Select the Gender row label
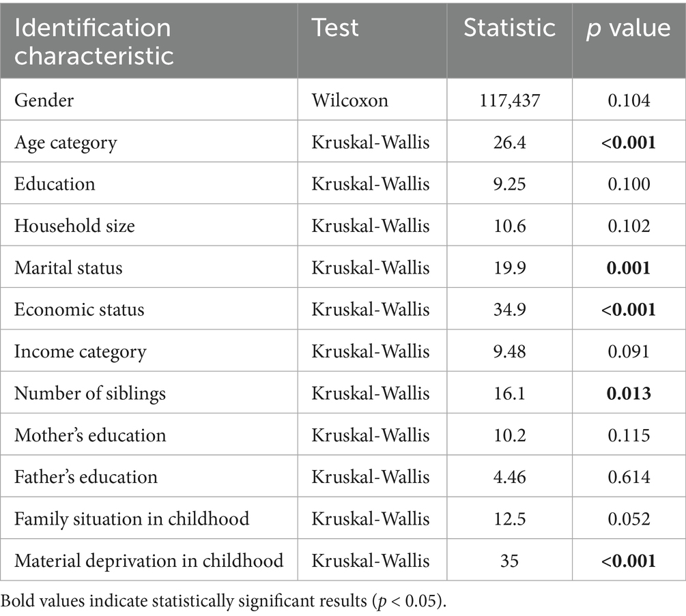 [x=44, y=100]
